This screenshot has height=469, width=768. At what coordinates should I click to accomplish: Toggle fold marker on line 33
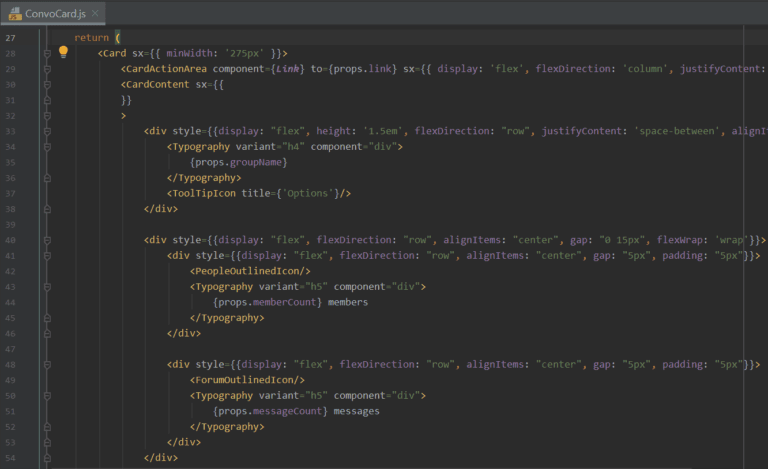click(48, 131)
